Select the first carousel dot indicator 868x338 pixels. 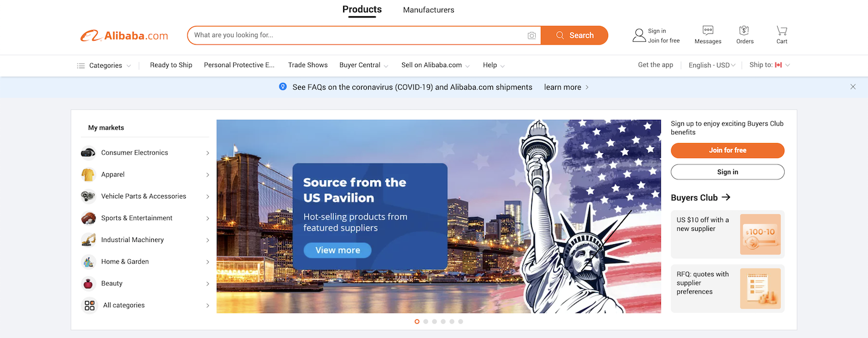click(417, 321)
